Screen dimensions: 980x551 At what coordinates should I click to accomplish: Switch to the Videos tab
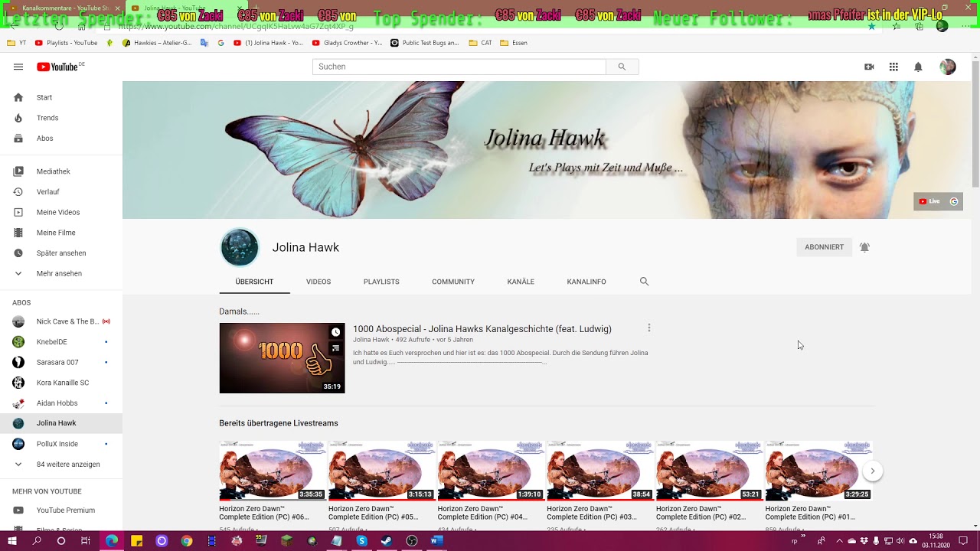318,282
